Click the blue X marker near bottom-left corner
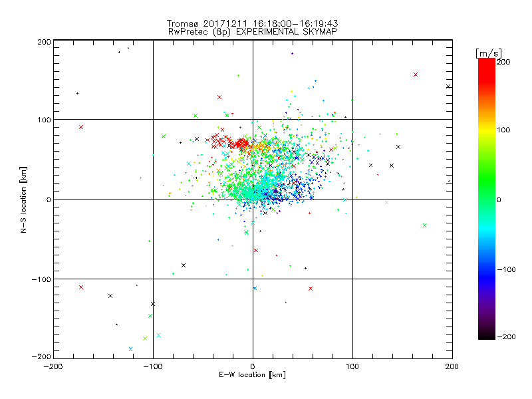The width and height of the screenshot is (532, 399). (x=130, y=349)
